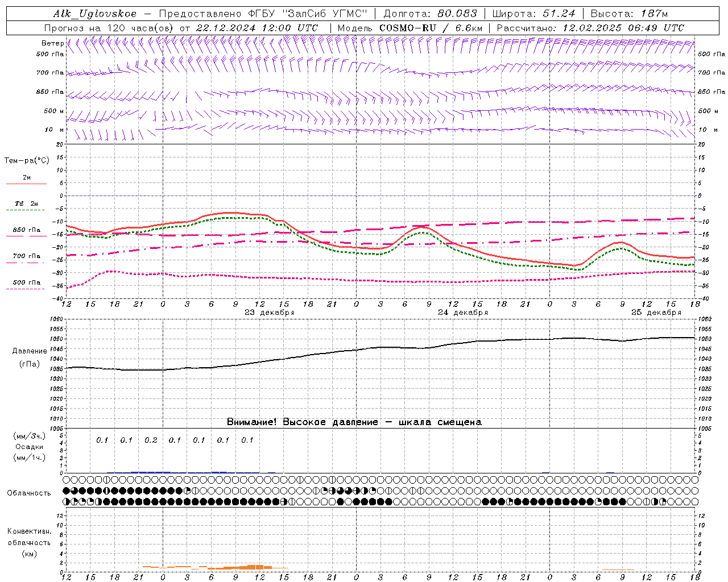The height and width of the screenshot is (582, 728).
Task: Select the station height value 187м
Action: tap(653, 14)
